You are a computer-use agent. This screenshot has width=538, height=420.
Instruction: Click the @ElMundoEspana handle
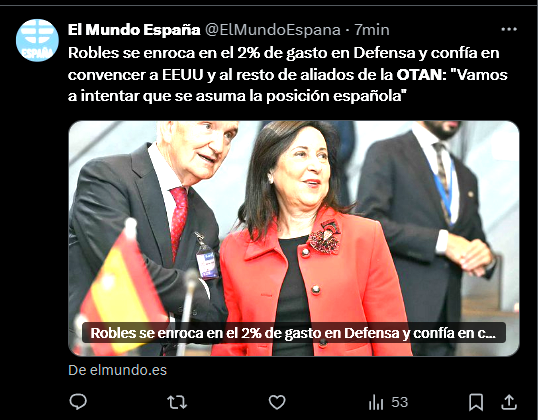(x=273, y=30)
